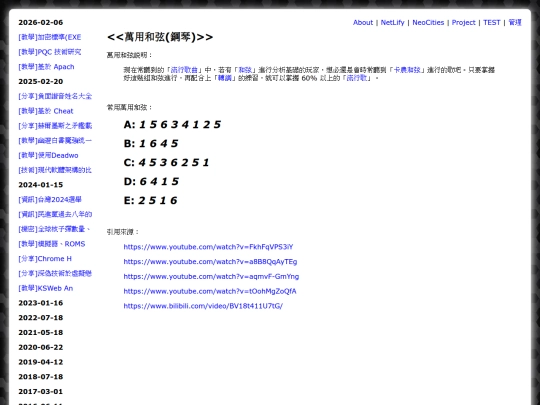The width and height of the screenshot is (540, 405).
Task: Follow the 轉調 inline link in the second line
Action: pos(225,78)
